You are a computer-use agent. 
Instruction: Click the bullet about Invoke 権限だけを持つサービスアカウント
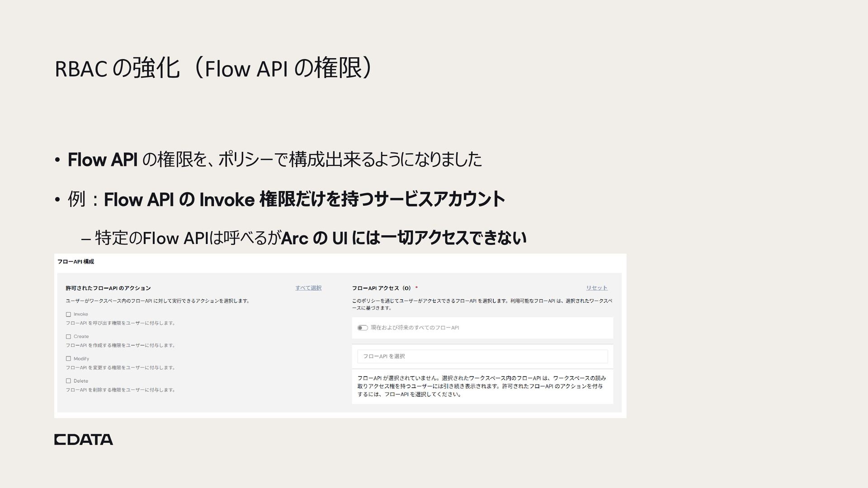[x=286, y=199]
